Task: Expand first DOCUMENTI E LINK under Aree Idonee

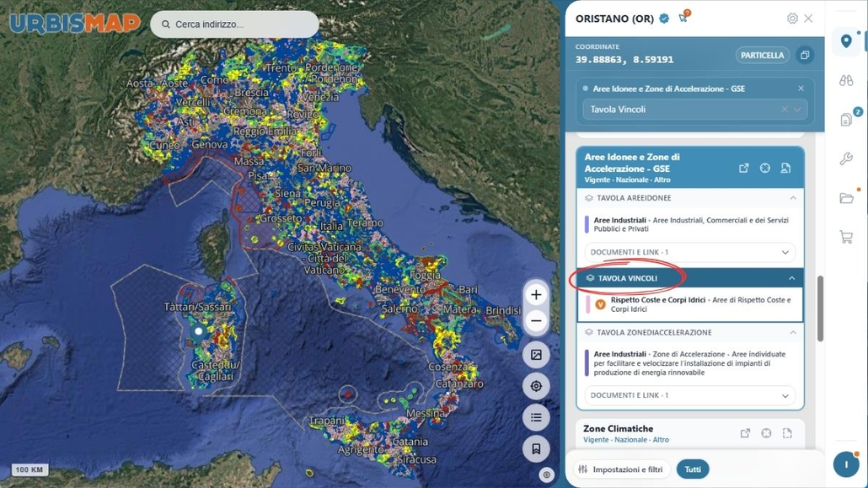Action: (689, 252)
